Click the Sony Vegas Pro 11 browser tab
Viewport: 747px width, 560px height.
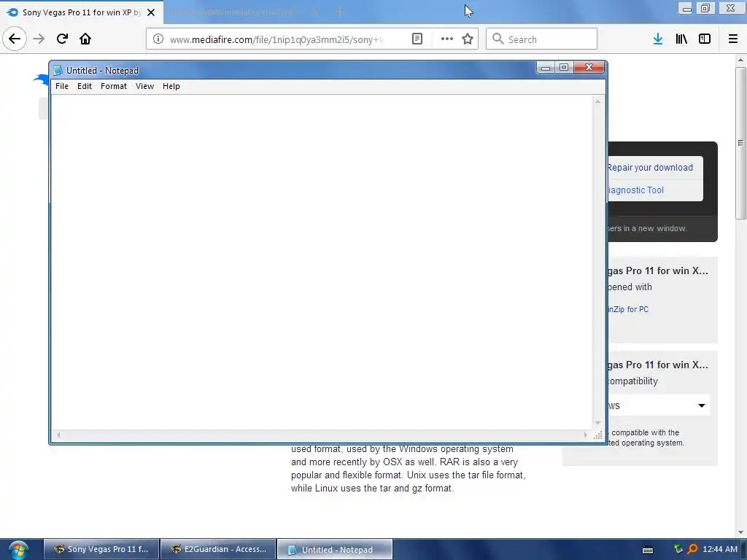(x=82, y=12)
